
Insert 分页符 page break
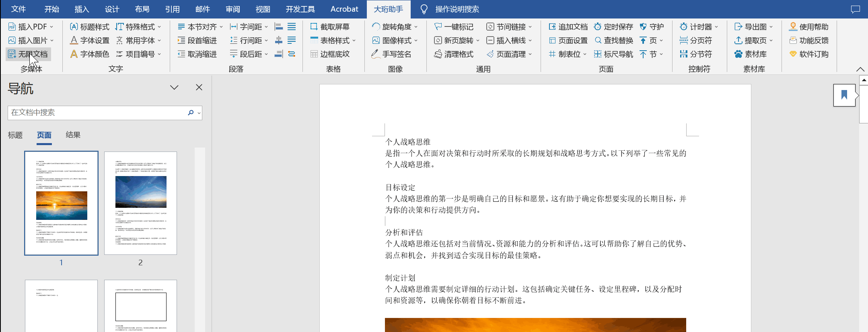pos(696,41)
